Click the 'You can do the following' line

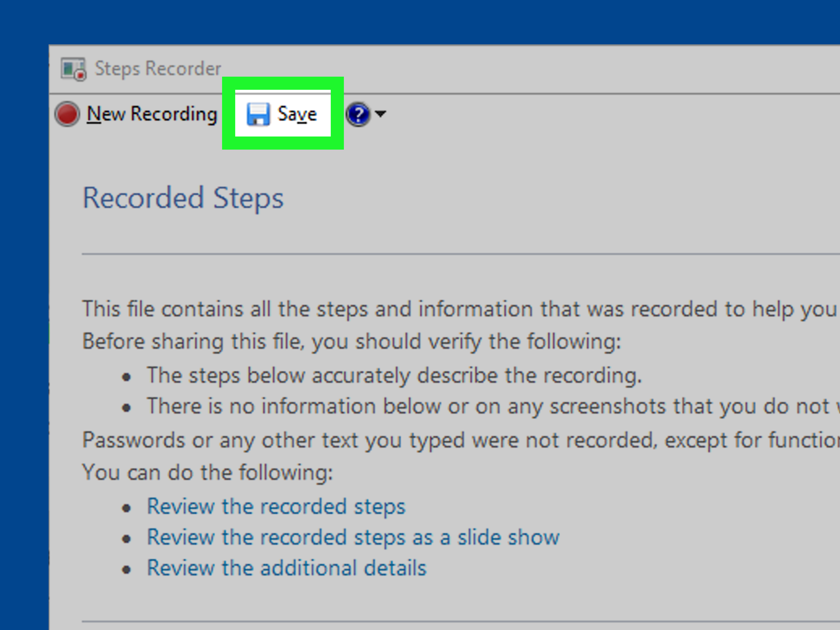click(x=208, y=473)
